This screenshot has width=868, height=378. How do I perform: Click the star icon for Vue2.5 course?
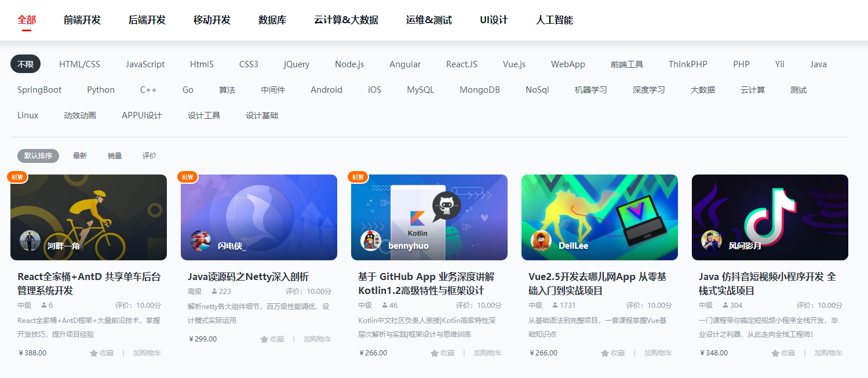point(605,353)
